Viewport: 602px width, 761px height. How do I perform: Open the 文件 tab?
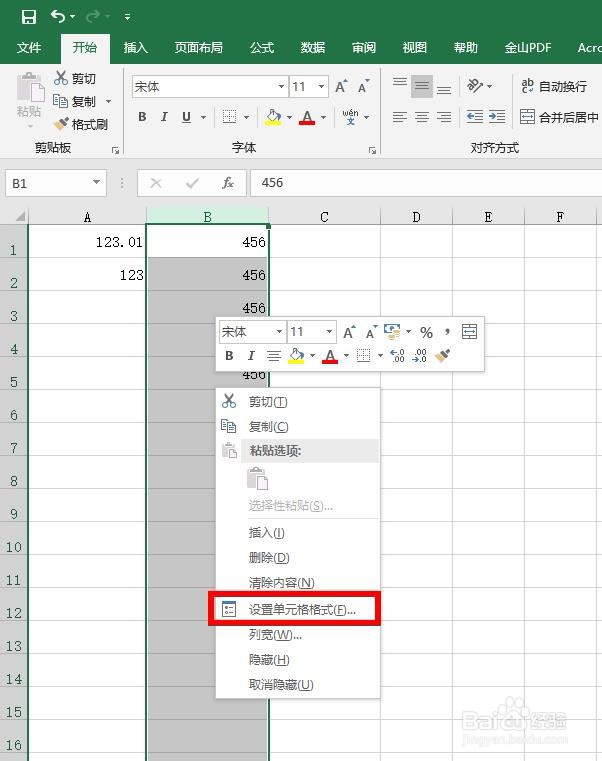click(x=29, y=48)
